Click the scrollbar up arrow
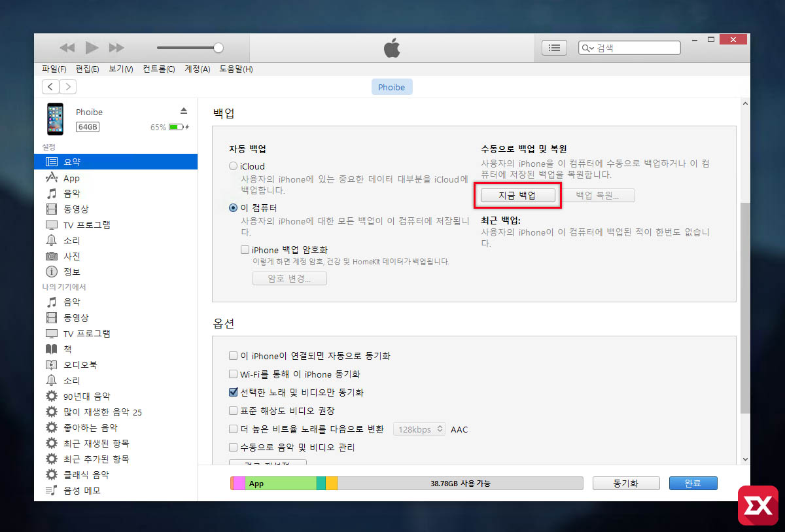The width and height of the screenshot is (785, 532). pyautogui.click(x=745, y=104)
